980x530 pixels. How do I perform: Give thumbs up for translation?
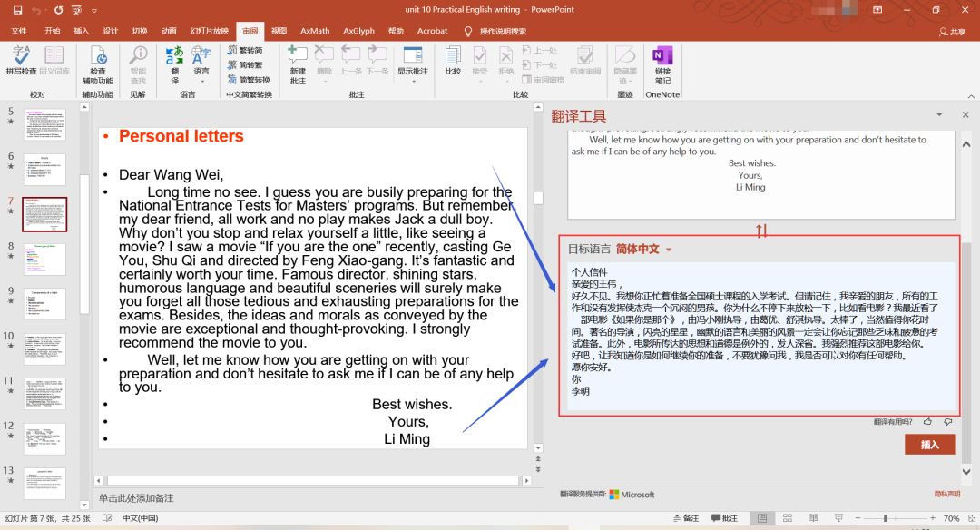pyautogui.click(x=928, y=422)
